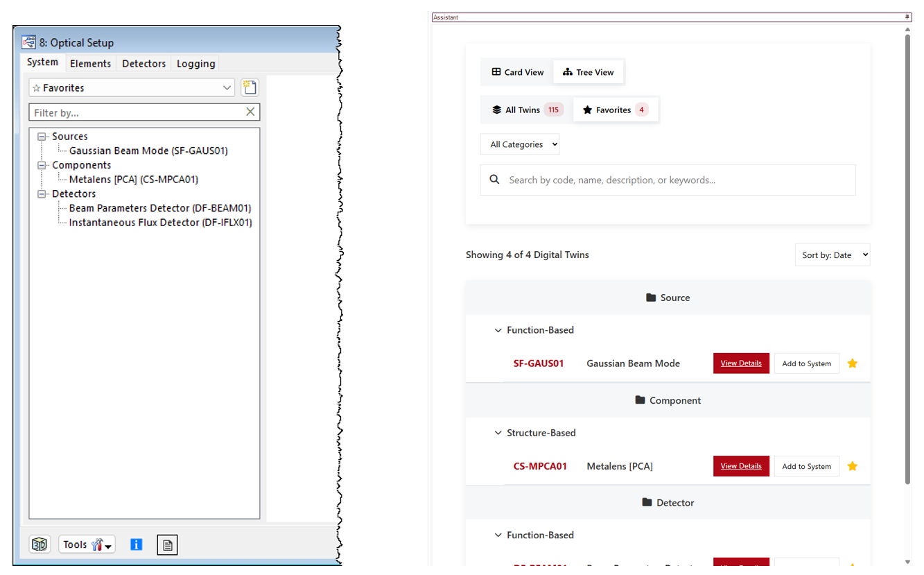Switch to the Elements tab
This screenshot has height=575, width=924.
click(x=90, y=64)
